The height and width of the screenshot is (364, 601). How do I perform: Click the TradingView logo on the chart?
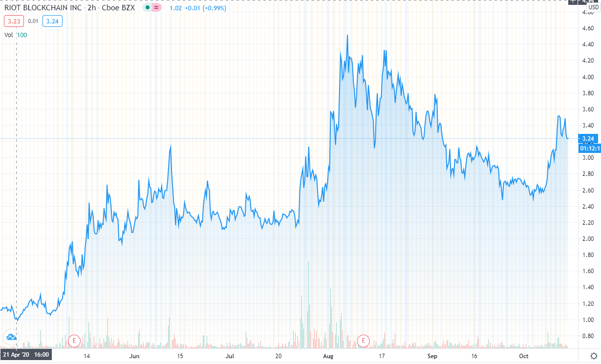click(11, 336)
